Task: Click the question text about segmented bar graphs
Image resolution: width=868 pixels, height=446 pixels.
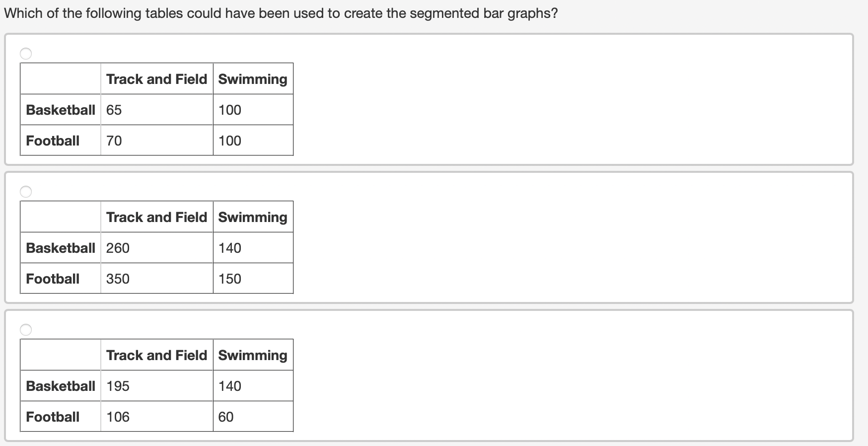Action: tap(281, 13)
